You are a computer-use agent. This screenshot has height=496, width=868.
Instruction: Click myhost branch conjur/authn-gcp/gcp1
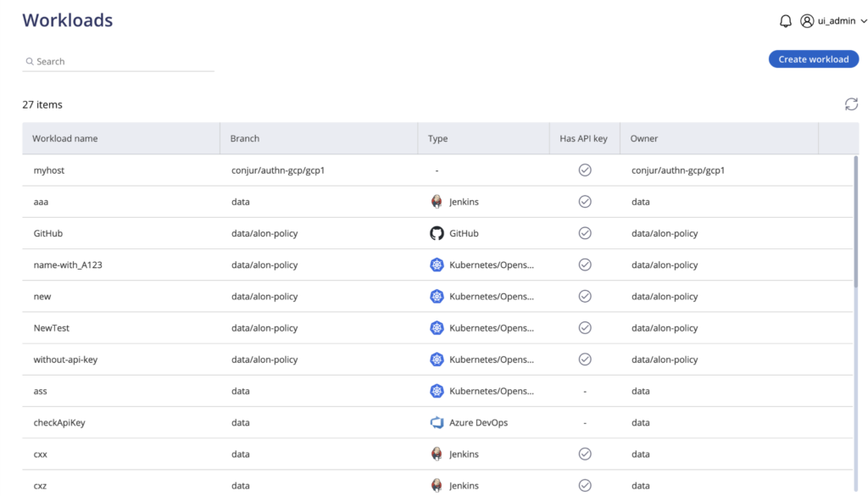coord(278,170)
